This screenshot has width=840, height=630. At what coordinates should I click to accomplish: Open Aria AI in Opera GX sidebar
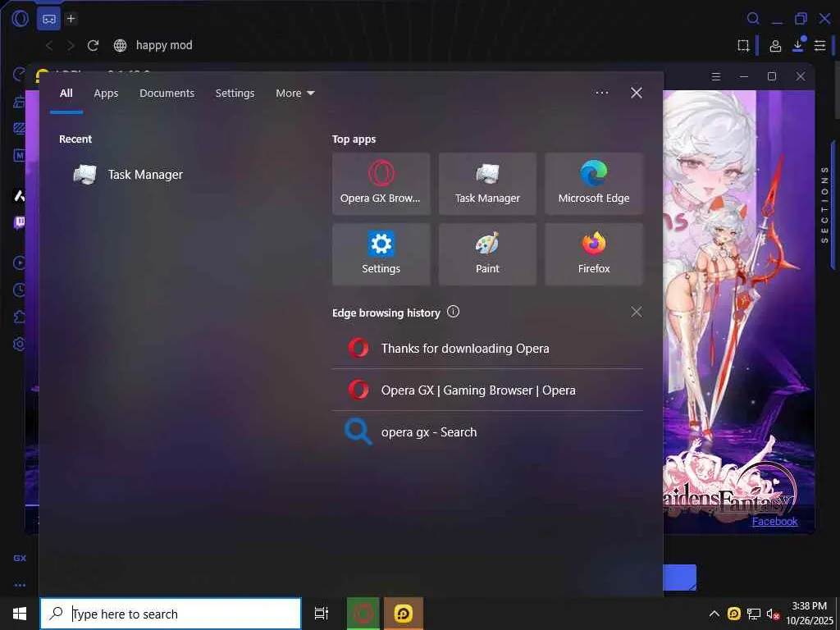click(20, 196)
